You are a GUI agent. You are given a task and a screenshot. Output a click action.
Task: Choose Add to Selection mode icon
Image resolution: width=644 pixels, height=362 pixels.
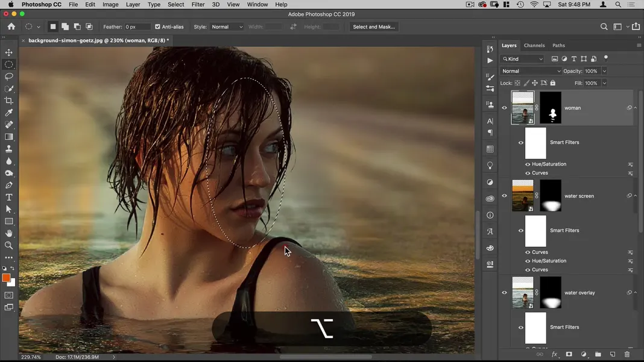tap(65, 27)
